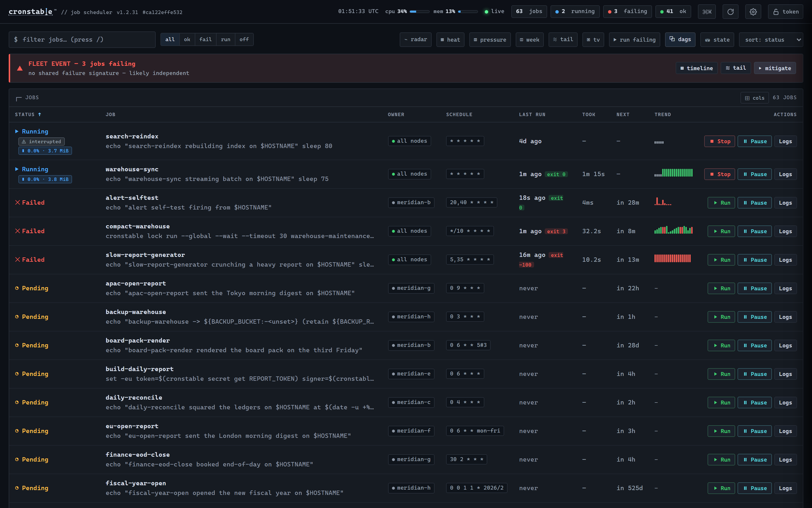Viewport: 812px width, 508px height.
Task: Click the OWNER column header
Action: click(396, 115)
